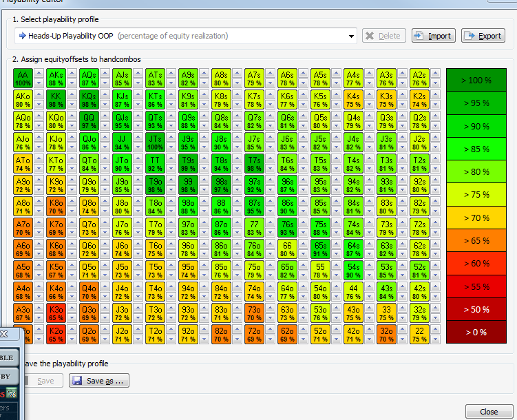Decrease the K2o value with down arrow
This screenshot has width=517, height=420.
(72, 339)
